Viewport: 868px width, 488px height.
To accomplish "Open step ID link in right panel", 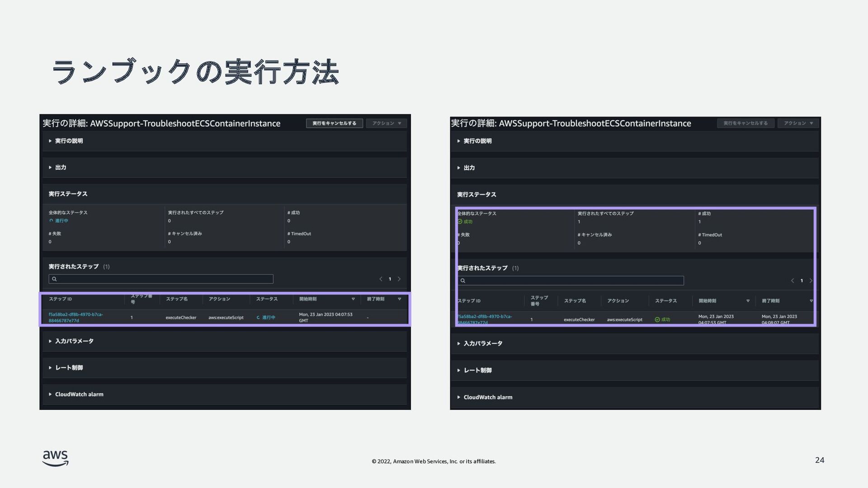I will [x=485, y=319].
